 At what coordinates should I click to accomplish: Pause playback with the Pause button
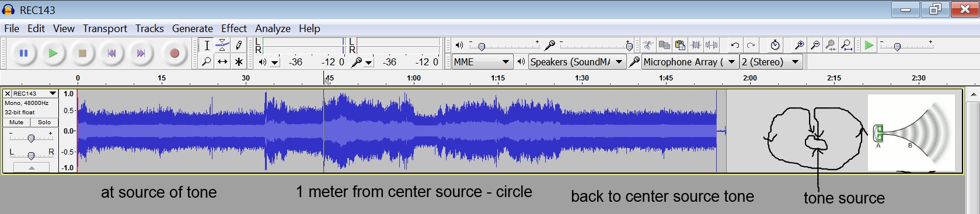pyautogui.click(x=24, y=53)
